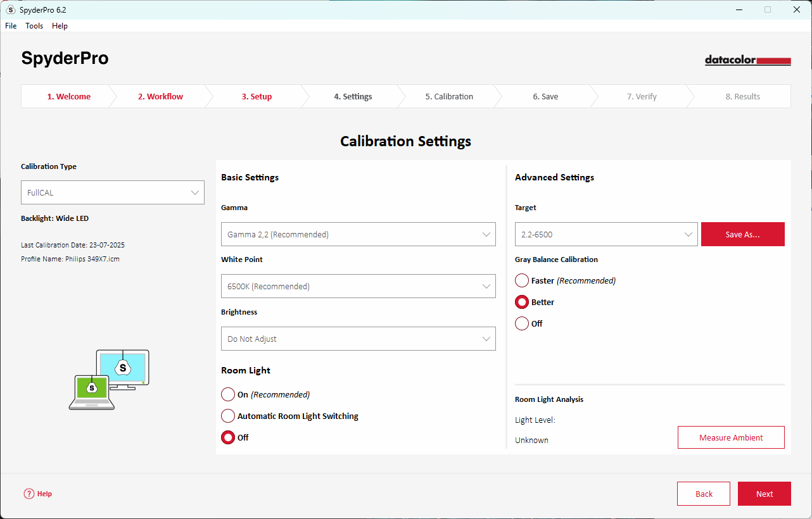Open the Target preset dropdown
The image size is (812, 519).
click(606, 234)
